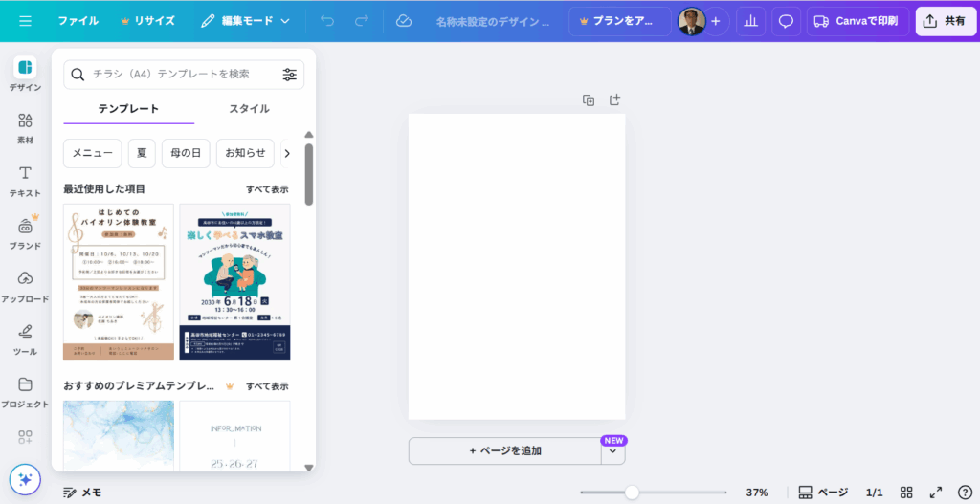
Task: Click the scroll down arrow in panel
Action: pos(309,467)
